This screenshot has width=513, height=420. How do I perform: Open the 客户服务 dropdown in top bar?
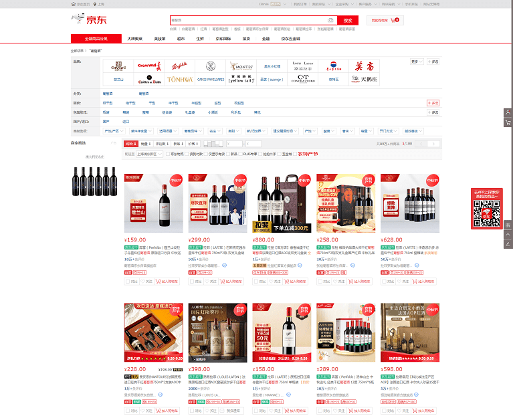[x=368, y=4]
